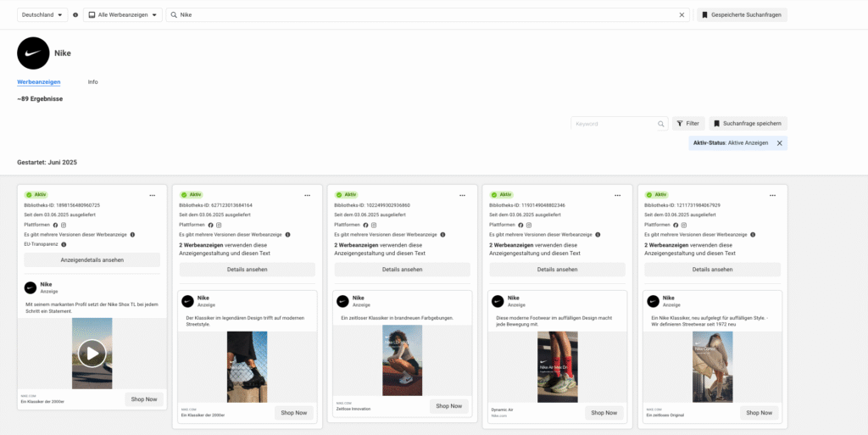
Task: Click Details ansehen for ad 1193149048802346
Action: pyautogui.click(x=557, y=270)
